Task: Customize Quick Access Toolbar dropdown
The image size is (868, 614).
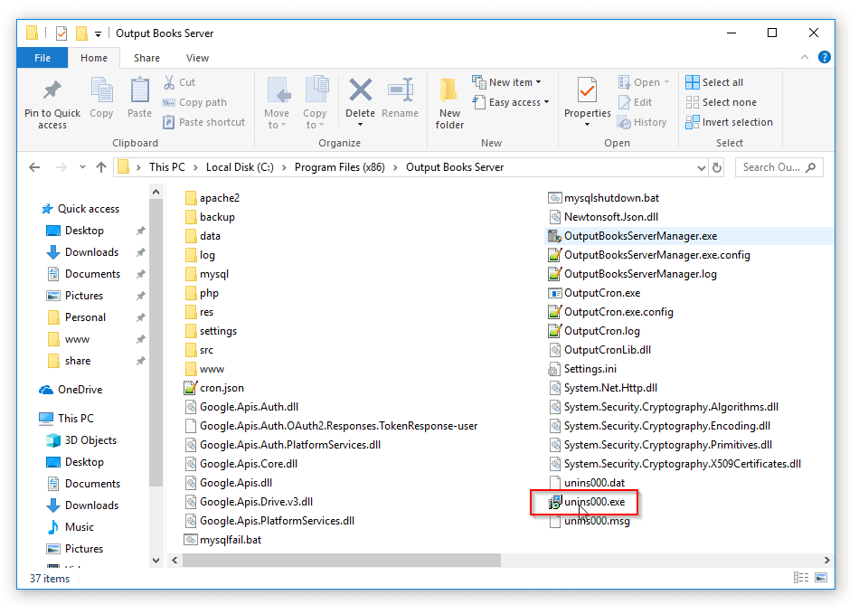Action: click(98, 34)
